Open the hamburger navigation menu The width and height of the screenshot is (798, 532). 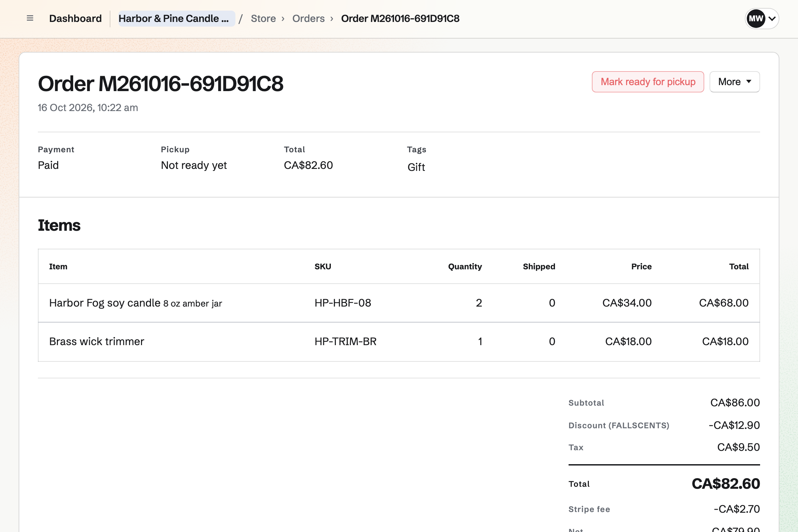pyautogui.click(x=30, y=18)
